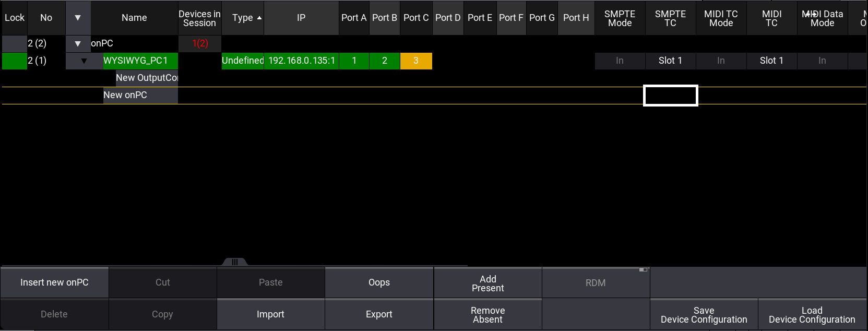This screenshot has height=331, width=868.
Task: Click the triangle column header icon
Action: tap(78, 18)
